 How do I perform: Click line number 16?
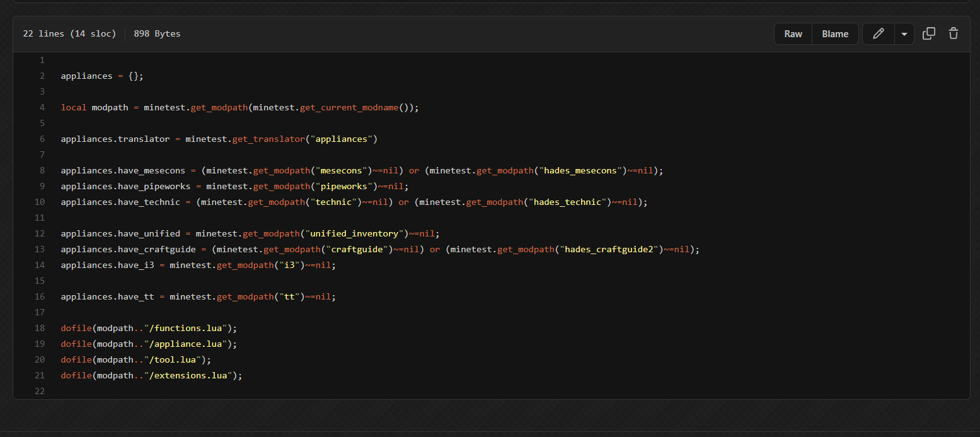point(40,296)
